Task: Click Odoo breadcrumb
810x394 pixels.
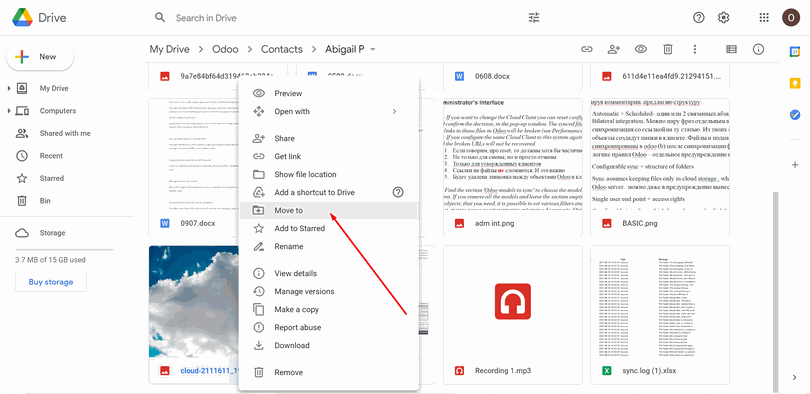Action: 225,49
